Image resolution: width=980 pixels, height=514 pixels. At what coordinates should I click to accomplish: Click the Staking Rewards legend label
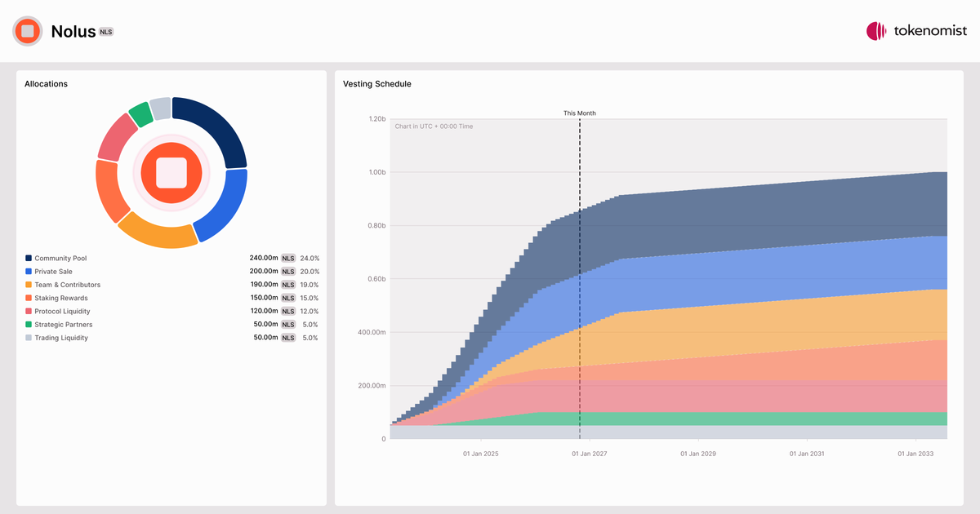pyautogui.click(x=61, y=298)
